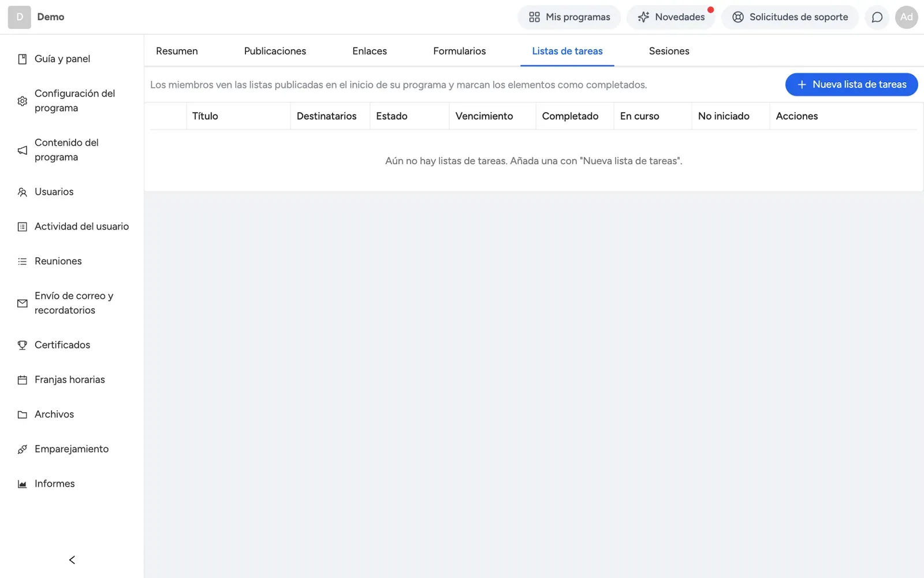This screenshot has height=578, width=924.
Task: Open Mis programas
Action: [569, 17]
